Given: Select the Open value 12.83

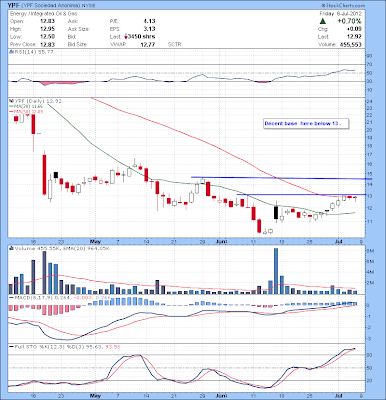Looking at the screenshot, I should coord(47,21).
